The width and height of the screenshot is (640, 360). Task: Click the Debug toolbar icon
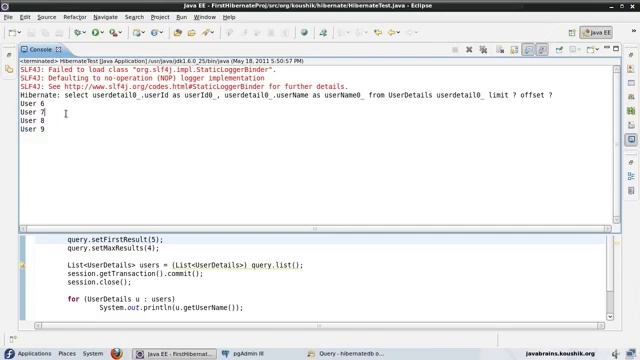[77, 33]
